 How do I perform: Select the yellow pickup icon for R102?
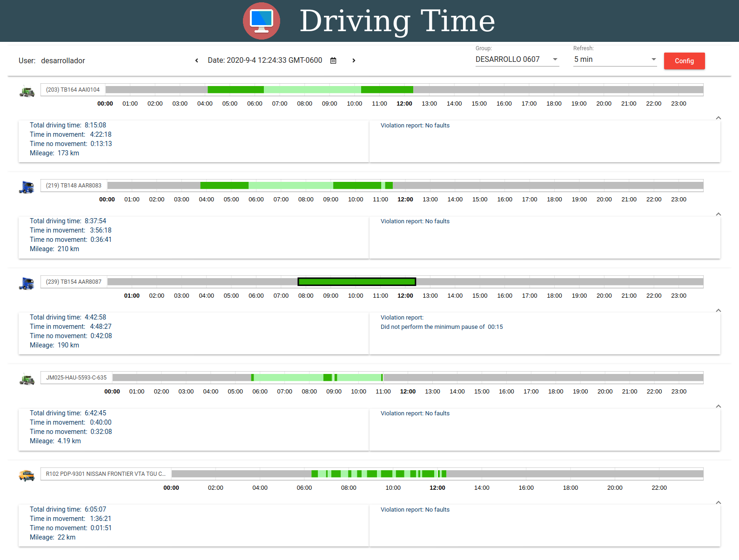[x=27, y=475]
